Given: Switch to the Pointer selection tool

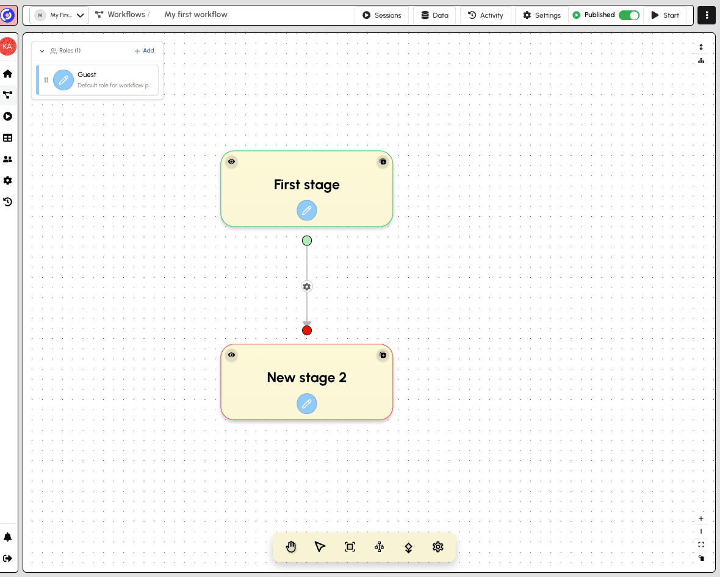Looking at the screenshot, I should [x=320, y=547].
